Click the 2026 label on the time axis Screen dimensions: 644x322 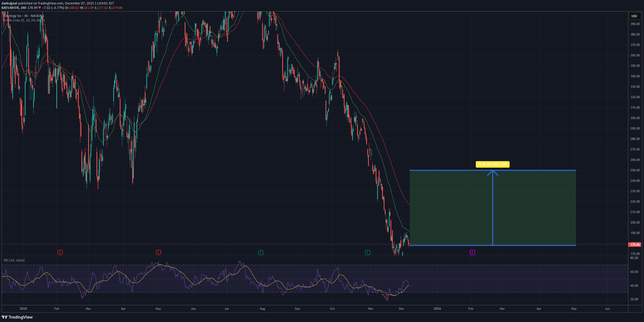[437, 309]
